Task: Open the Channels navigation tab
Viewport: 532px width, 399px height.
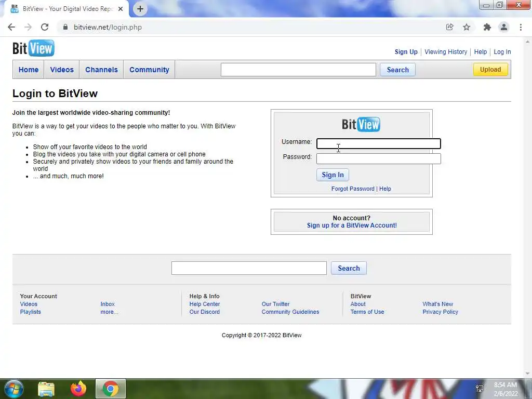Action: pos(101,70)
